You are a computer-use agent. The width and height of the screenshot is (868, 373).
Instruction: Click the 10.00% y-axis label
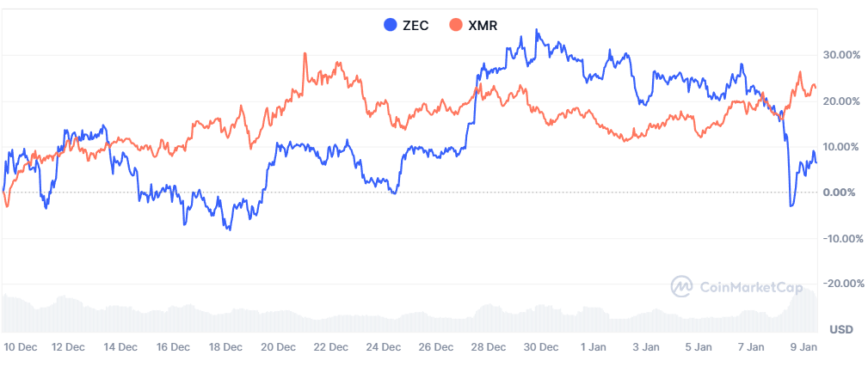tap(843, 146)
